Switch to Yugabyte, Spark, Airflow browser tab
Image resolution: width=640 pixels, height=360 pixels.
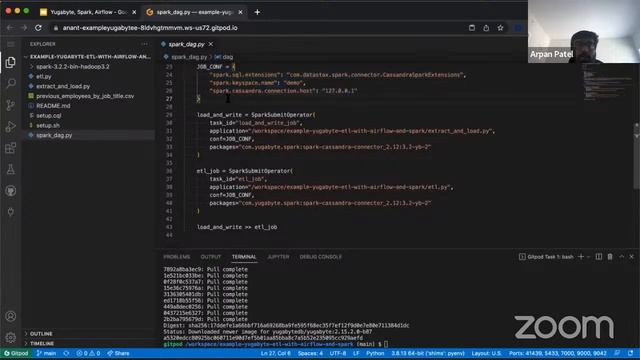click(88, 12)
